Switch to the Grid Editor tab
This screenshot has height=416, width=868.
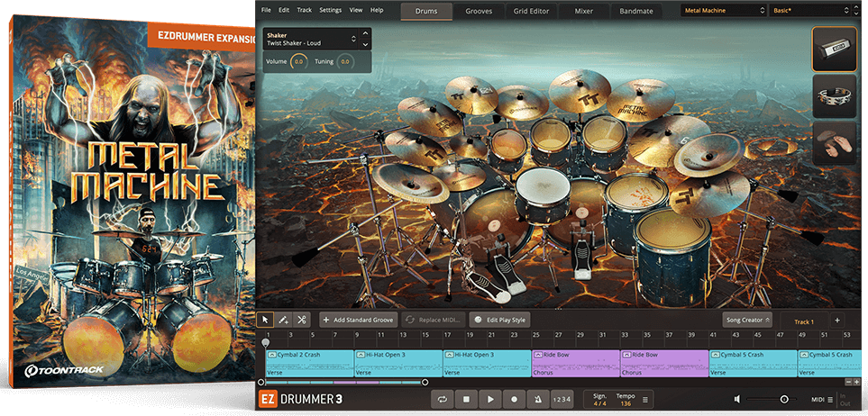531,11
